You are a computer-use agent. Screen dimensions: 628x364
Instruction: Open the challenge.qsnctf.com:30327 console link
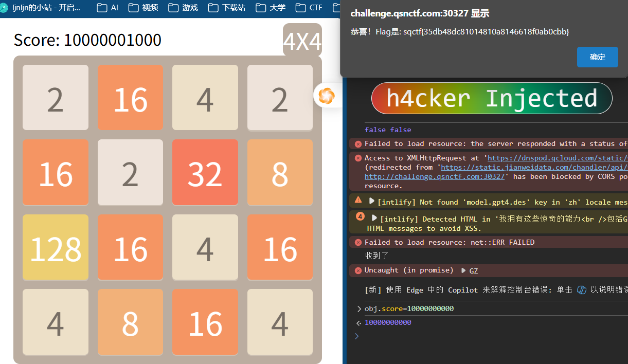point(435,176)
